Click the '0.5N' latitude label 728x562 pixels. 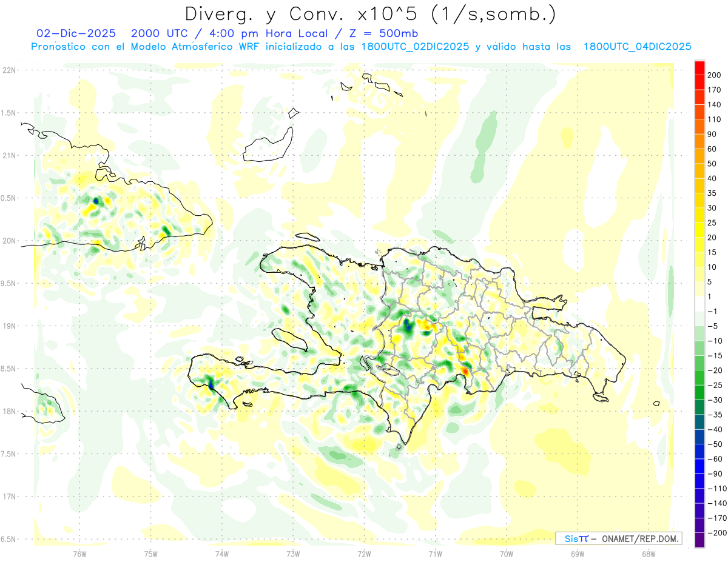8,198
